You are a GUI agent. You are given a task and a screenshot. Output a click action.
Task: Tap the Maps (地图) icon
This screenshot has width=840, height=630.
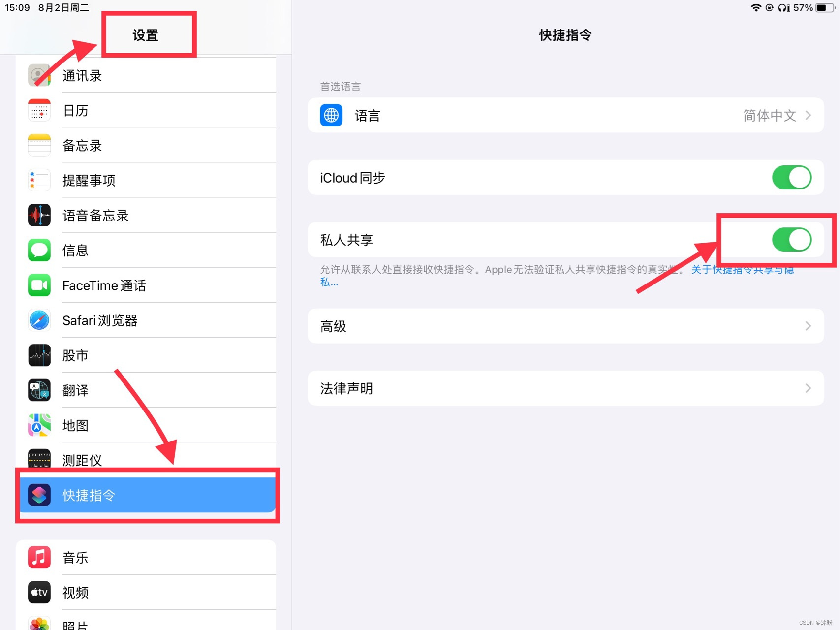click(x=39, y=425)
